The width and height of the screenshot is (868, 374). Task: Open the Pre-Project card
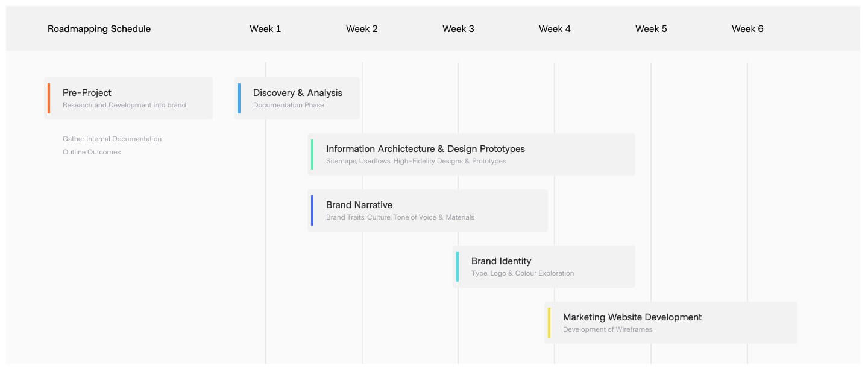(x=128, y=98)
